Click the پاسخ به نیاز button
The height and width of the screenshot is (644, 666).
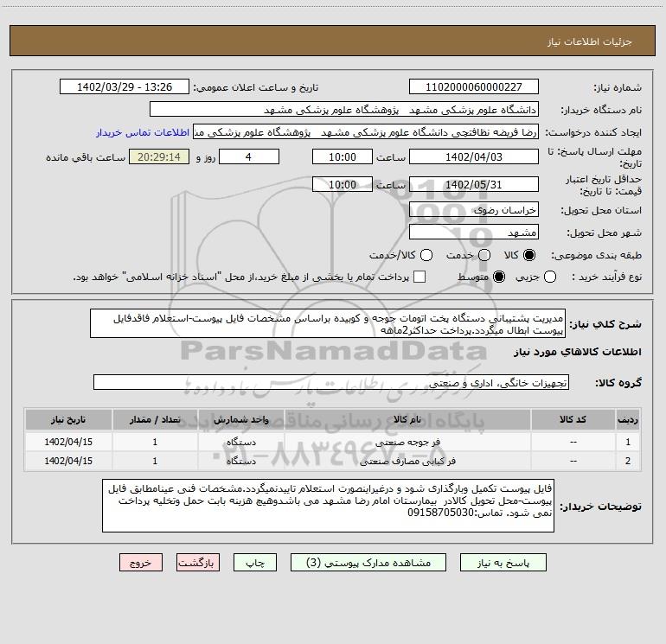pyautogui.click(x=503, y=563)
